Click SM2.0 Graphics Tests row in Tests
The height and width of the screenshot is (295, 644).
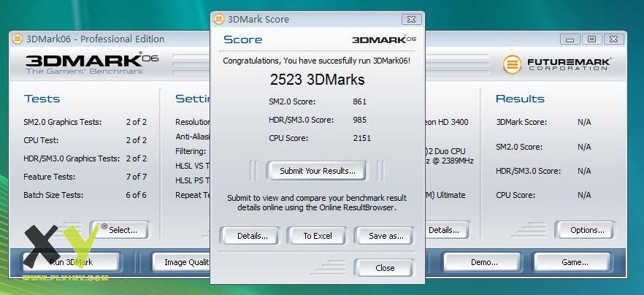click(85, 122)
